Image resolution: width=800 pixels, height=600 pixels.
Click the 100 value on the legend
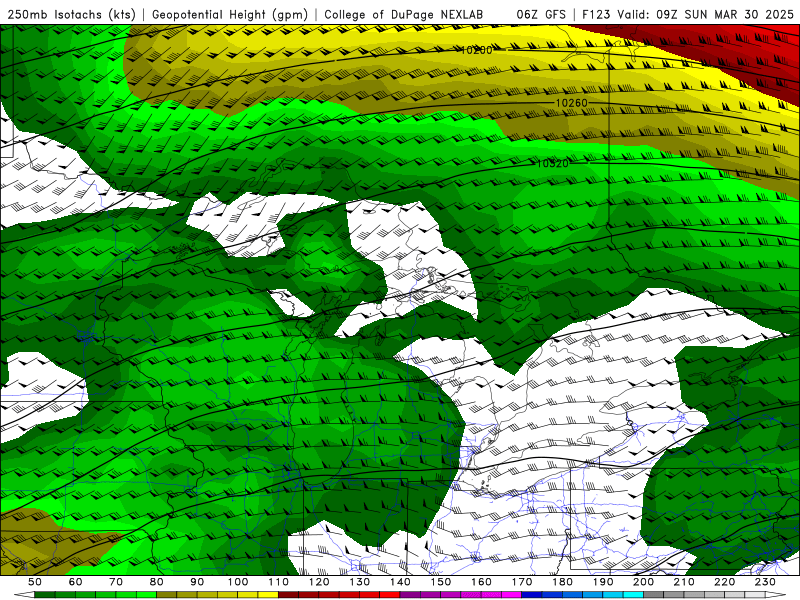pyautogui.click(x=238, y=582)
